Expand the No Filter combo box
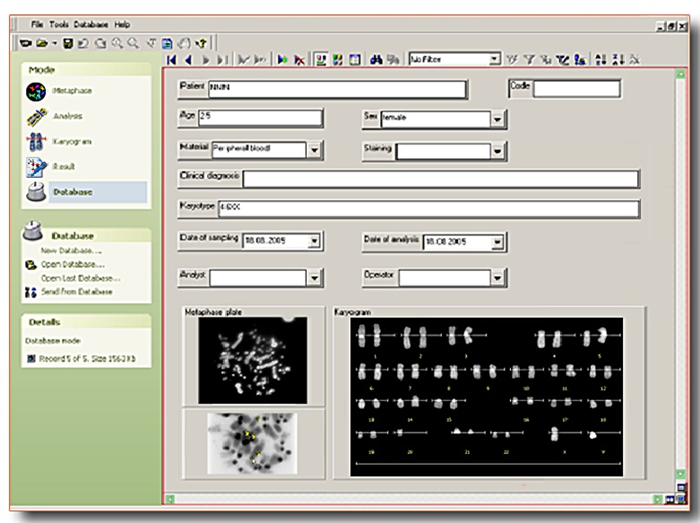 [x=495, y=60]
